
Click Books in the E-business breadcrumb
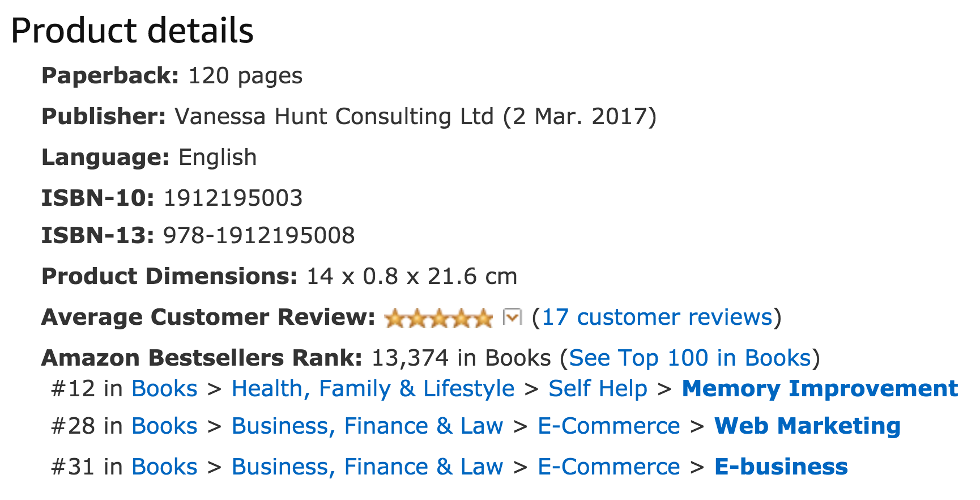click(x=164, y=467)
